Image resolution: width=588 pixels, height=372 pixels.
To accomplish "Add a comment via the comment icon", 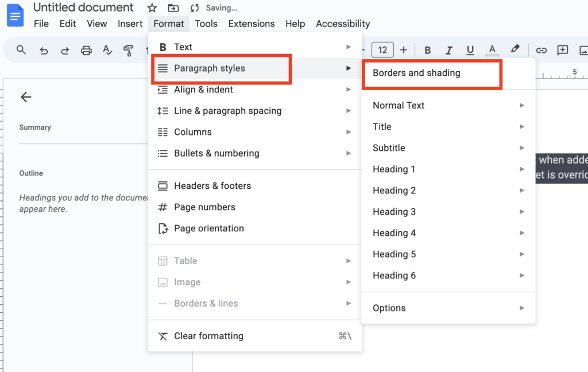I will (563, 50).
